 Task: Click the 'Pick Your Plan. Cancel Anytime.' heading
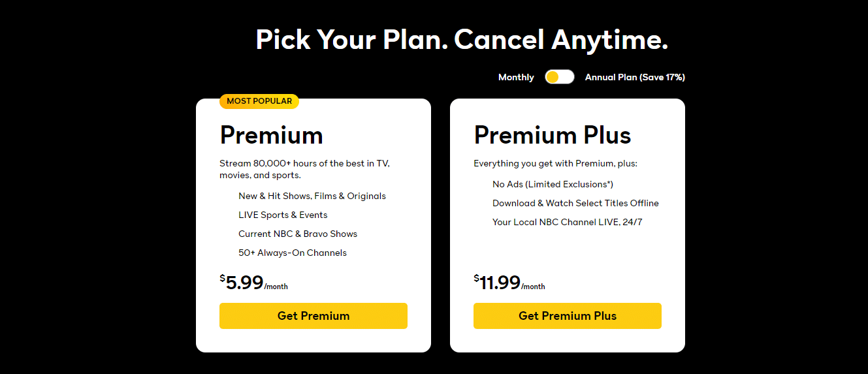pyautogui.click(x=462, y=40)
